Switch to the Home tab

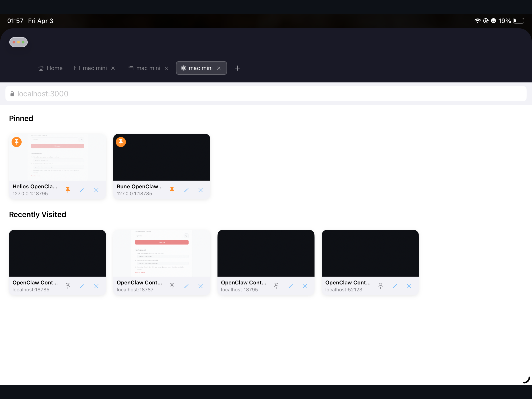tap(50, 68)
